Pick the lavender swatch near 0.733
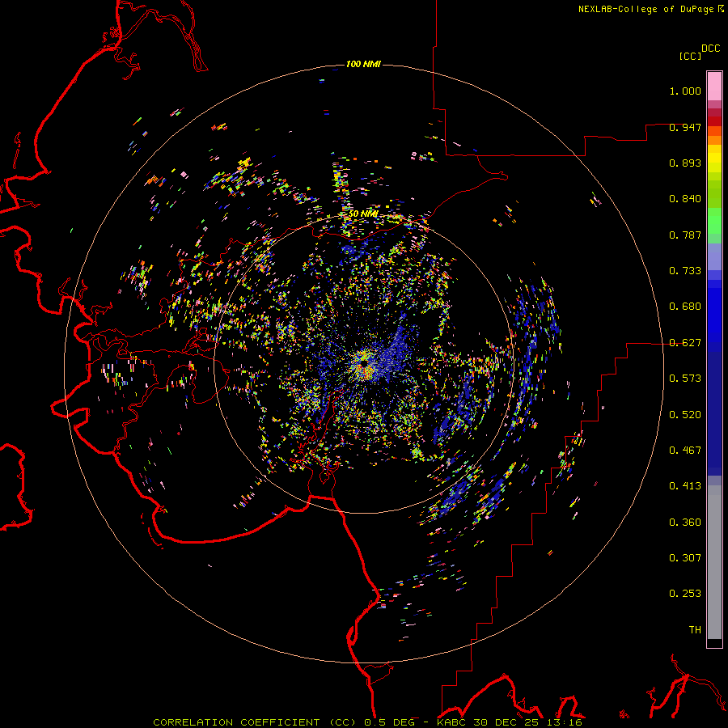The image size is (728, 728). [714, 256]
